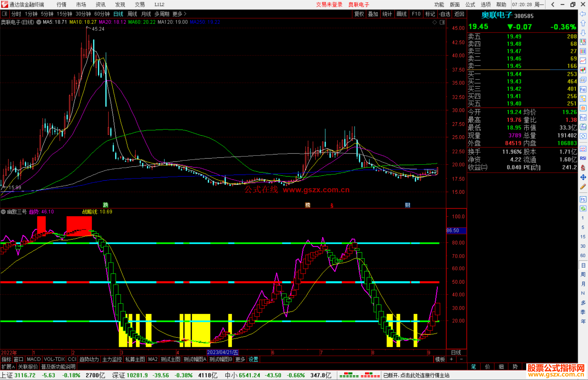Open the F10 company info sidebar icon
Viewport: 588px width, 380px height.
click(x=583, y=89)
